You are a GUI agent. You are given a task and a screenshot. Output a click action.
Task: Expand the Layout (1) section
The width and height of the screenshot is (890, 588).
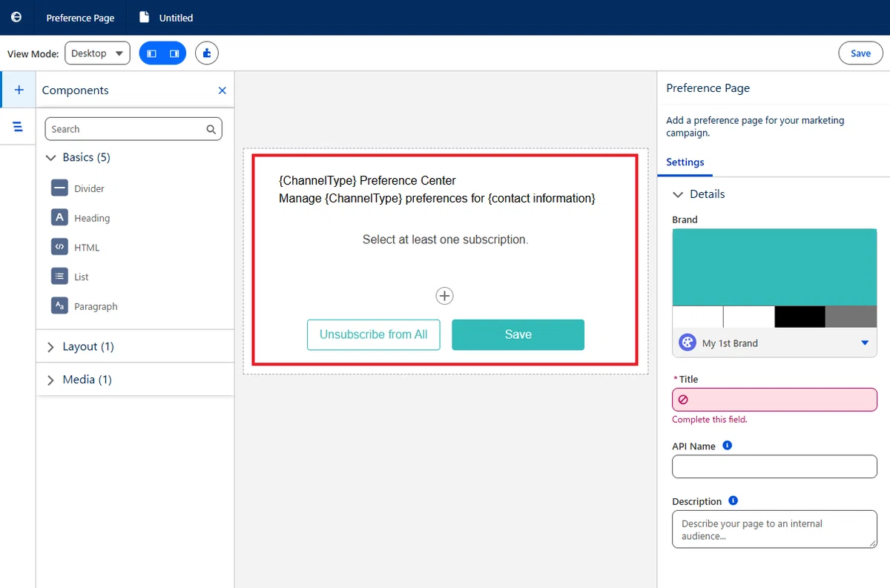pos(50,346)
